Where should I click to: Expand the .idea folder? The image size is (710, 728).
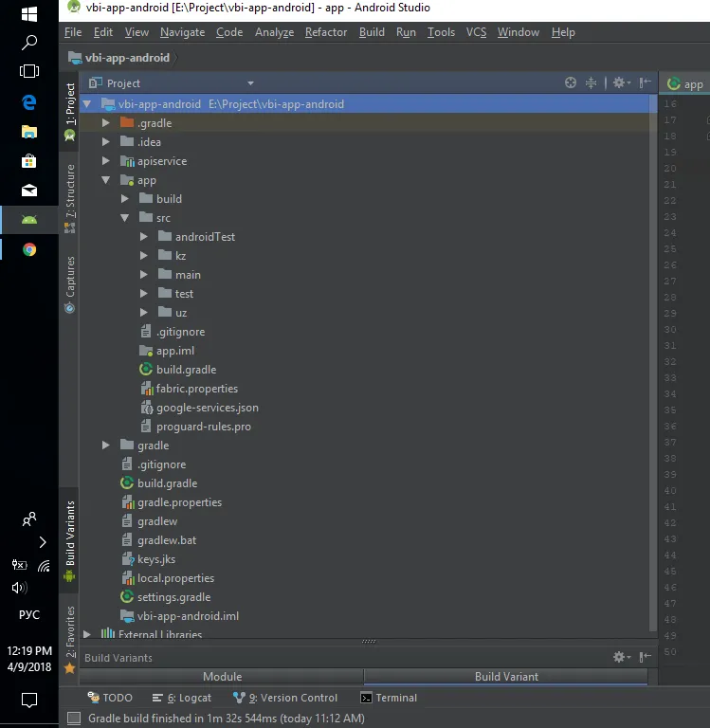coord(106,142)
